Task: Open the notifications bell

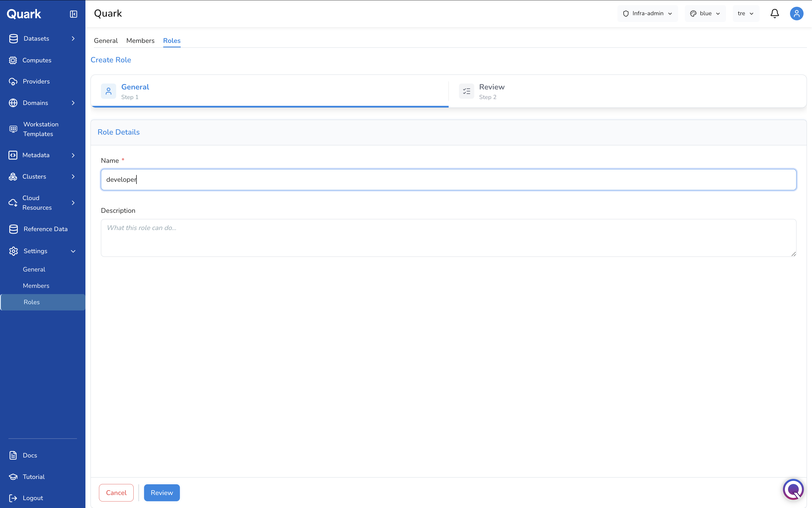Action: [775, 14]
